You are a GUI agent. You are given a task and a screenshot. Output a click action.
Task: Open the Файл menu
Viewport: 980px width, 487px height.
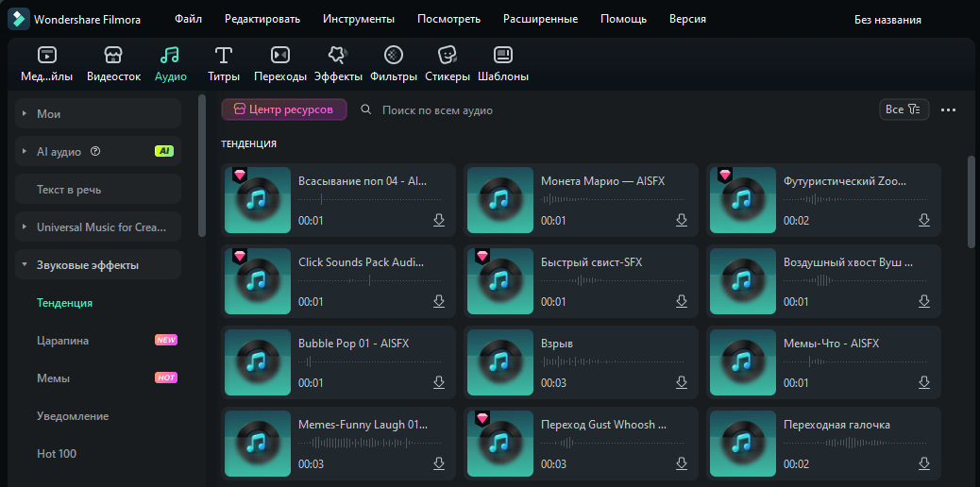click(x=188, y=20)
